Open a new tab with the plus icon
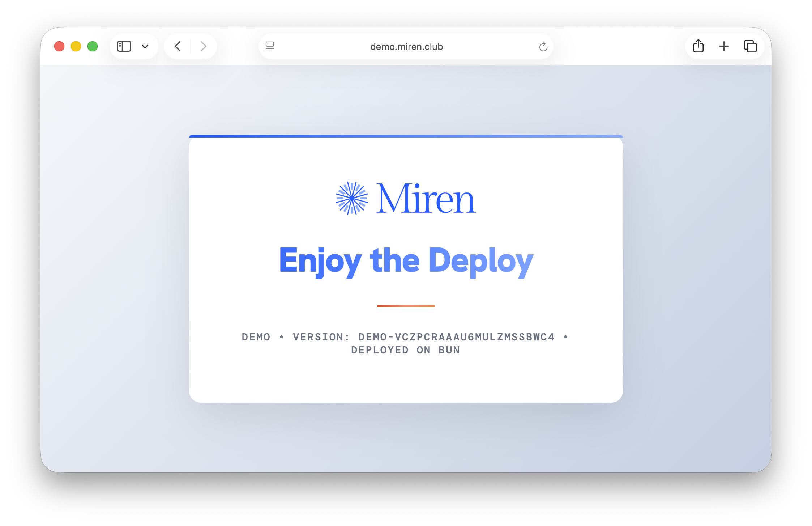This screenshot has height=526, width=812. (x=724, y=46)
